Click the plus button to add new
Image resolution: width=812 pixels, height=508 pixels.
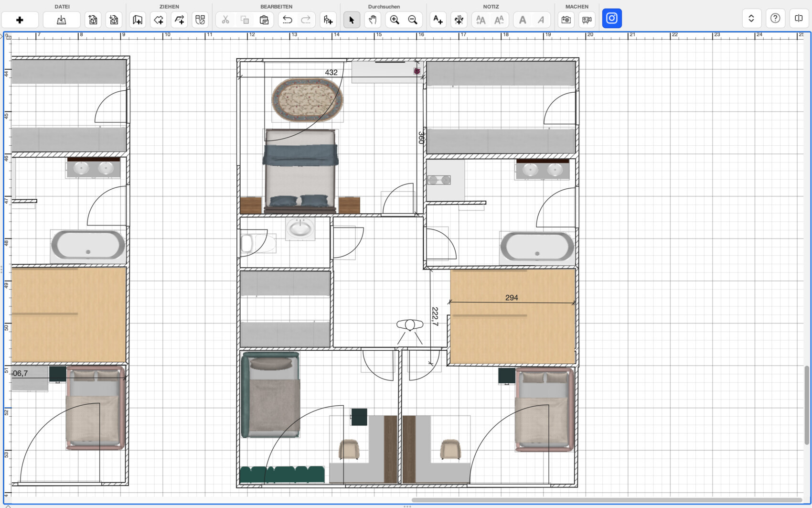(20, 20)
